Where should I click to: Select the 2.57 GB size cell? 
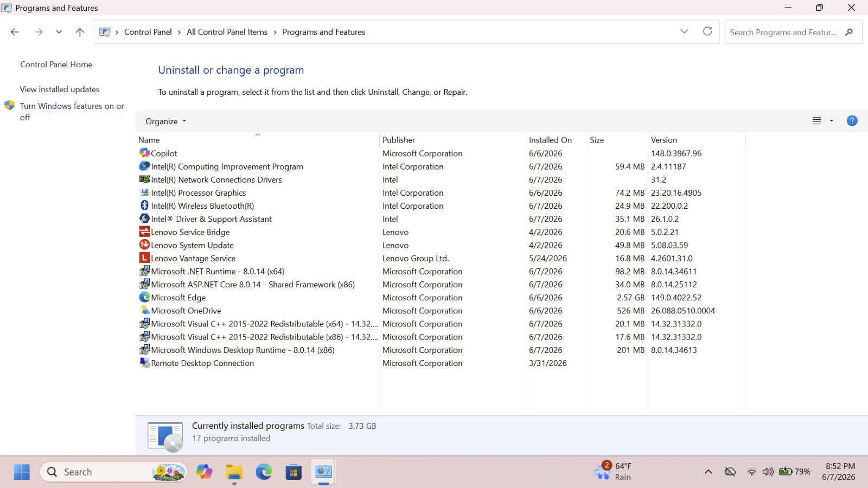[x=630, y=298]
